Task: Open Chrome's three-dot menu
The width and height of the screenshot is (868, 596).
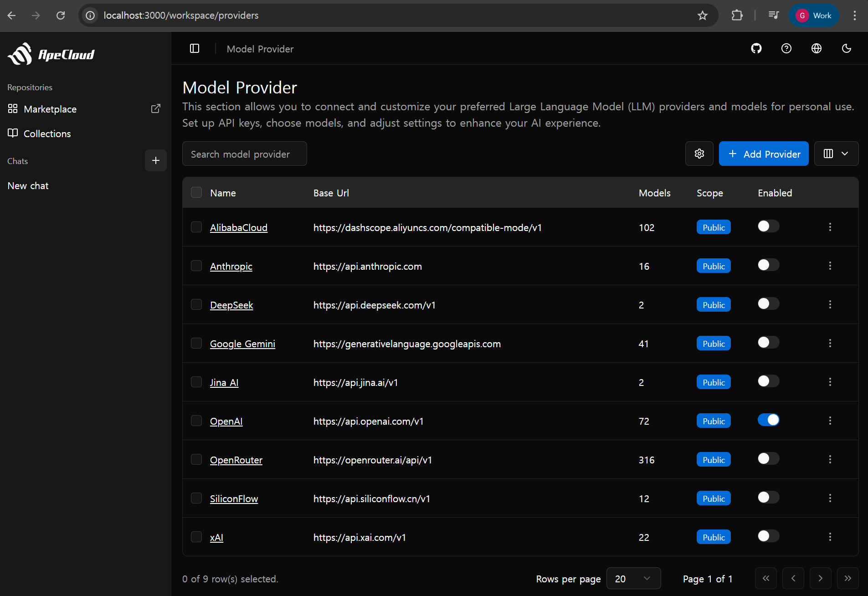Action: [855, 15]
